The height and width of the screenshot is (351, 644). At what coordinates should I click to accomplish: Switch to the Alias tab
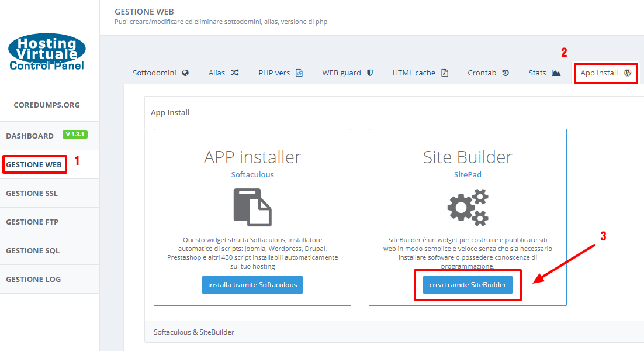coord(223,73)
